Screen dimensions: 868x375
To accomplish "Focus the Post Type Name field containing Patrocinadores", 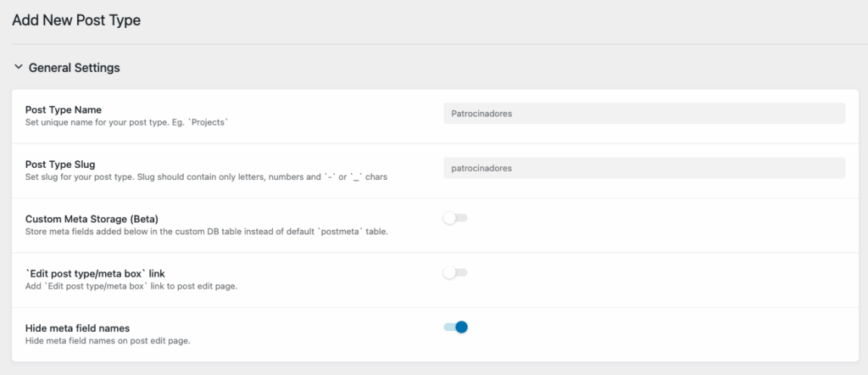I will 643,113.
